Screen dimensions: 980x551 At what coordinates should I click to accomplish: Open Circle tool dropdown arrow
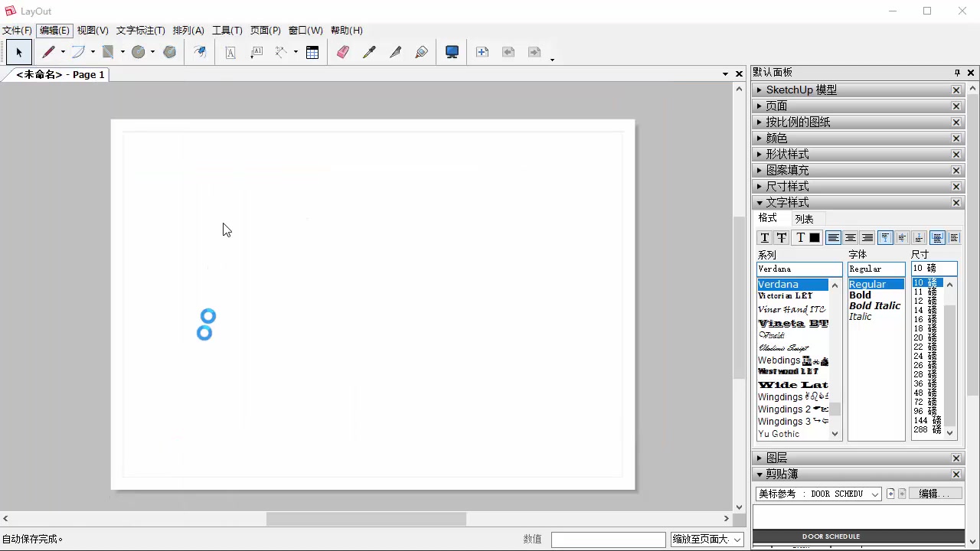click(x=152, y=52)
